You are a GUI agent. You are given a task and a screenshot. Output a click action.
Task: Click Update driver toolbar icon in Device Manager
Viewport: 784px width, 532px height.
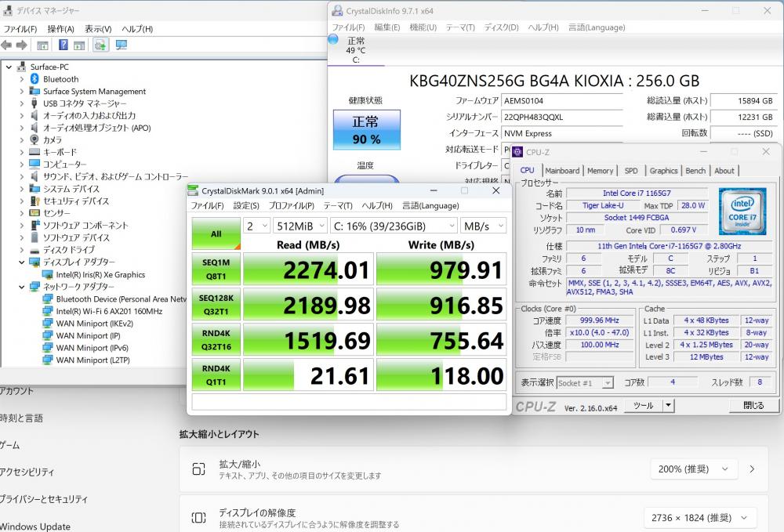pos(100,45)
